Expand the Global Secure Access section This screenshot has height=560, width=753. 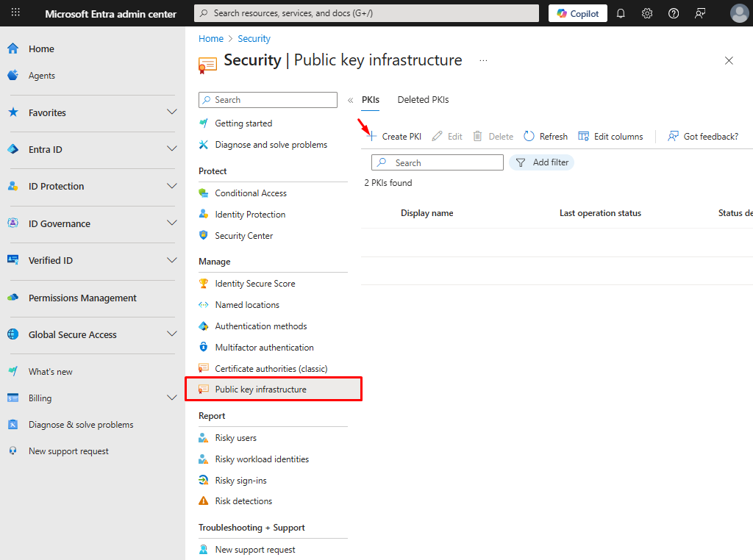click(171, 334)
